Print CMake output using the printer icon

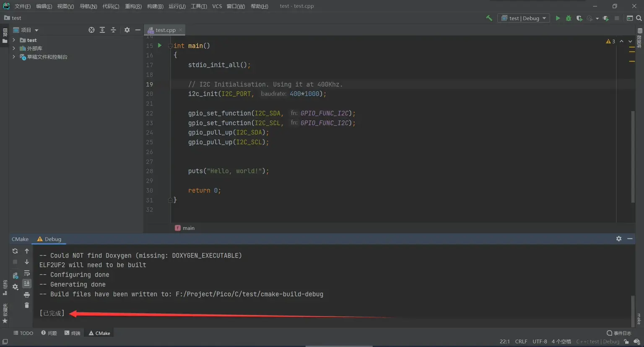27,295
